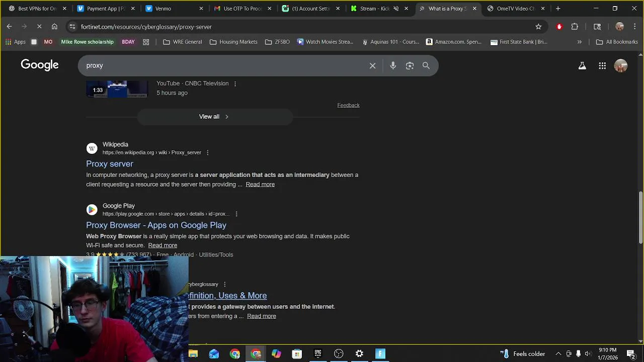Open WRE General bookmark folder
The width and height of the screenshot is (644, 362).
182,42
